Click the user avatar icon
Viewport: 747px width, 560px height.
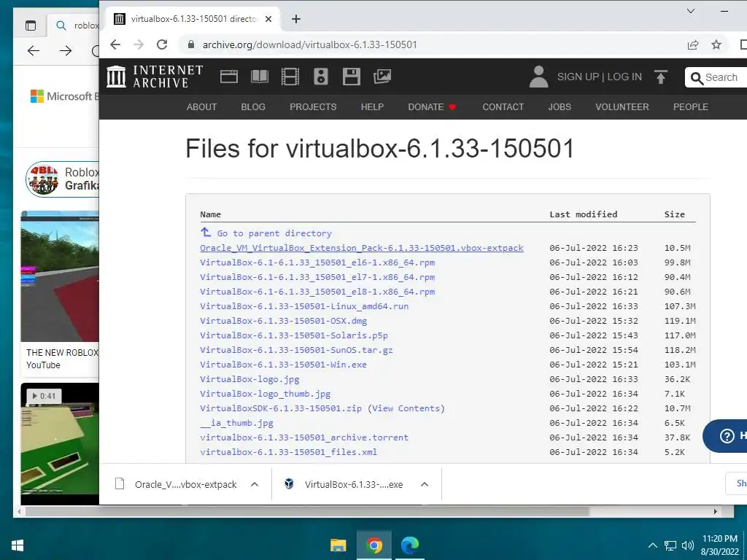pos(539,77)
